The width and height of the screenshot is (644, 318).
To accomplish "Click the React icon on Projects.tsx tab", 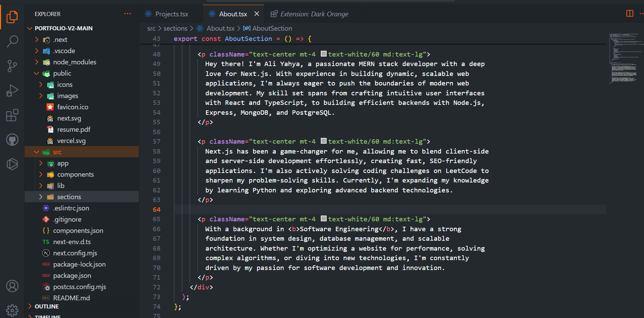I will 148,14.
